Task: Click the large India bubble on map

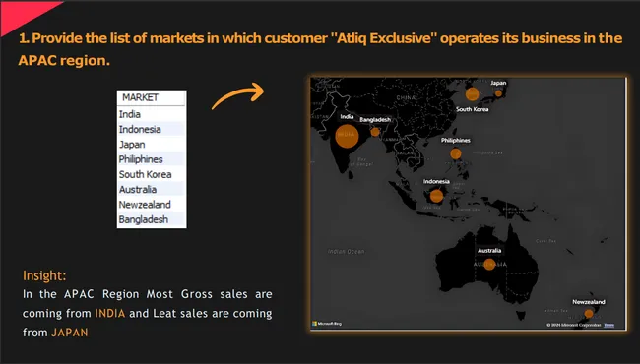Action: [347, 135]
